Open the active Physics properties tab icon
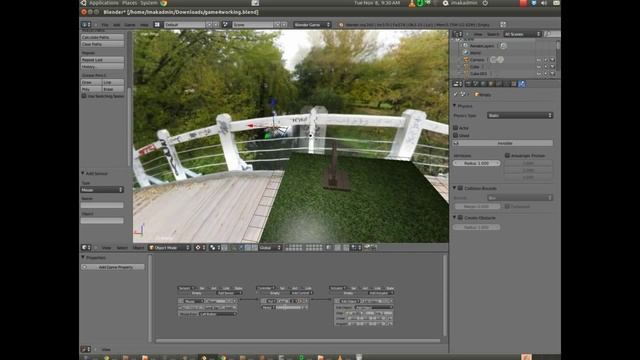The image size is (640, 360). click(522, 84)
